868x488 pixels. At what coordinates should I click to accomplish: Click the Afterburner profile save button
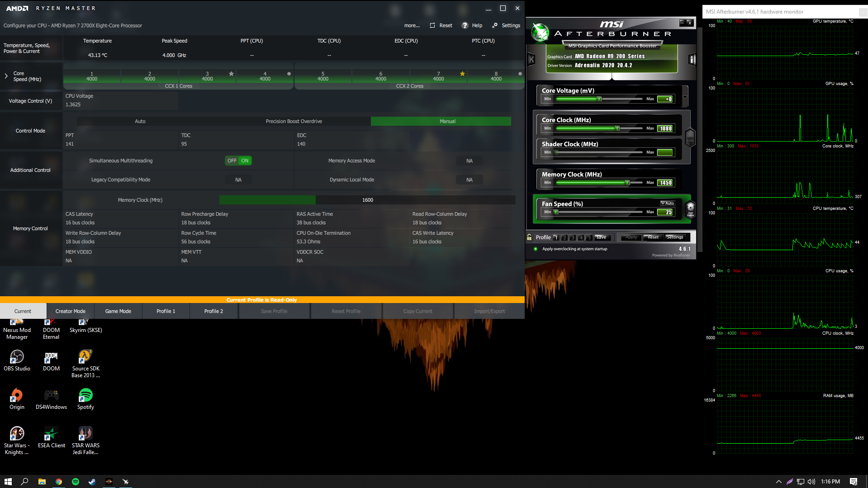[601, 237]
